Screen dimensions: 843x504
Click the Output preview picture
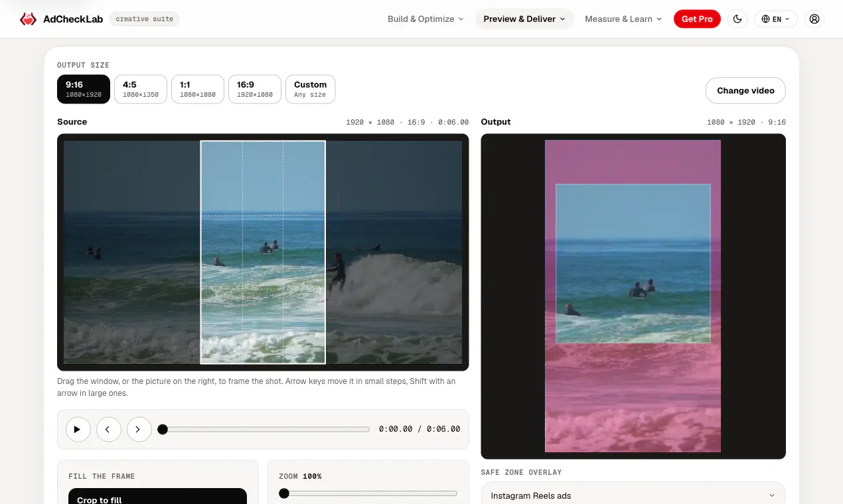point(633,296)
